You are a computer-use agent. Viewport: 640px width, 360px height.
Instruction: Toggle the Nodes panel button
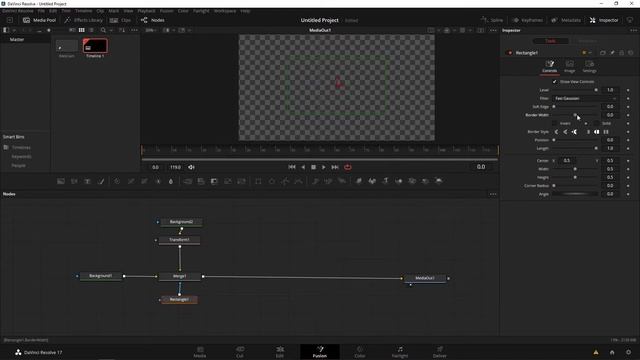pyautogui.click(x=153, y=20)
